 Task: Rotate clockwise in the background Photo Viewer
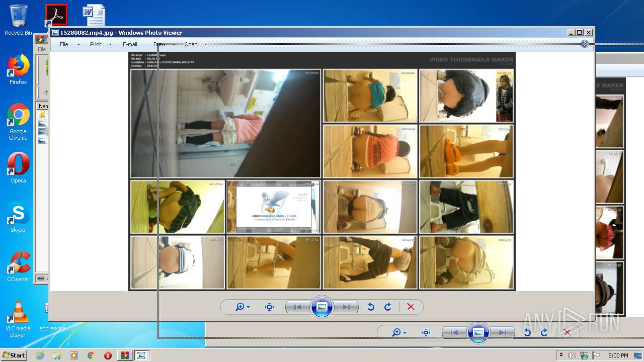[544, 332]
